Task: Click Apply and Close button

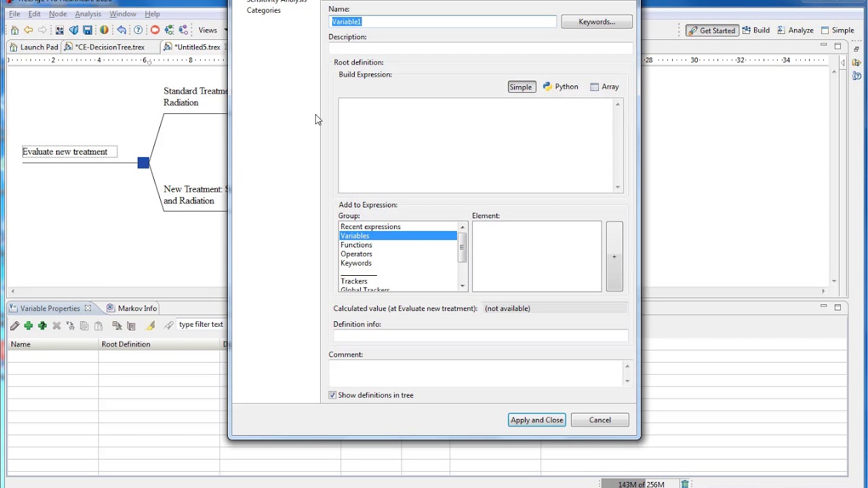Action: pyautogui.click(x=537, y=420)
